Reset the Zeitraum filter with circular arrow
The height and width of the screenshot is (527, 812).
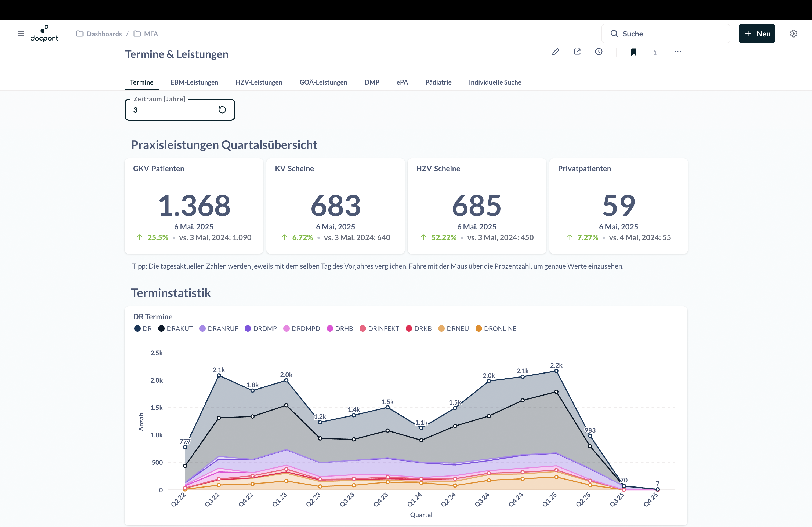(x=222, y=110)
